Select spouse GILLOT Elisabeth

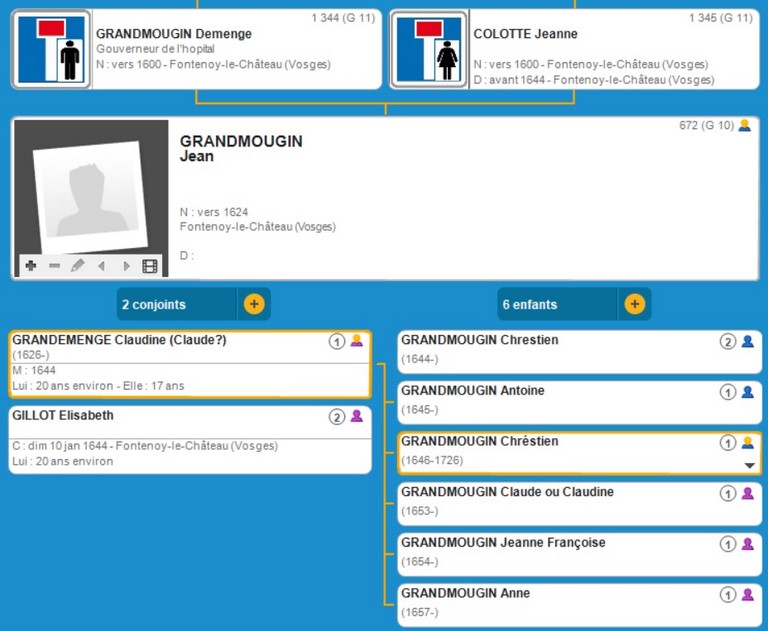pos(63,416)
